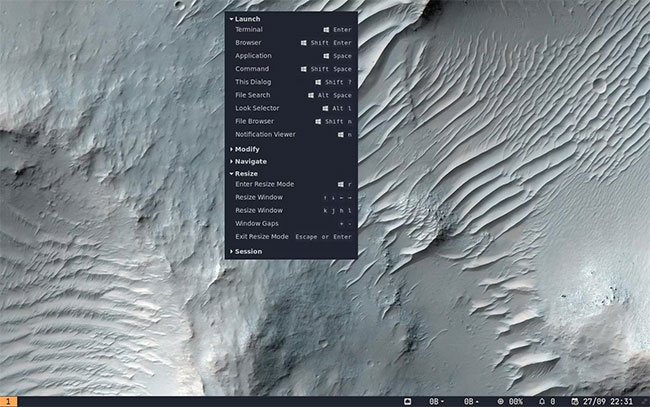Select Resize Window row with arrow keys
This screenshot has width=650, height=407.
point(291,197)
